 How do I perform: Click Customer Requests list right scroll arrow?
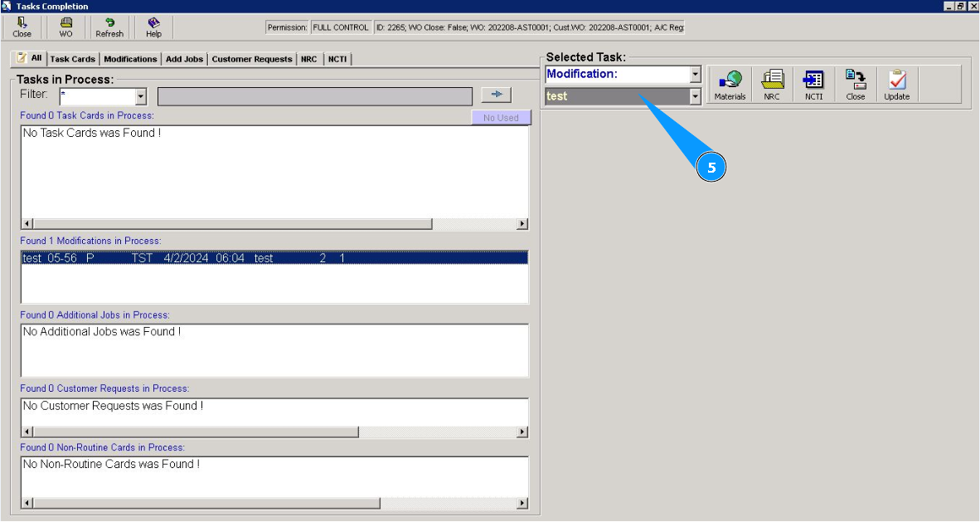coord(522,432)
